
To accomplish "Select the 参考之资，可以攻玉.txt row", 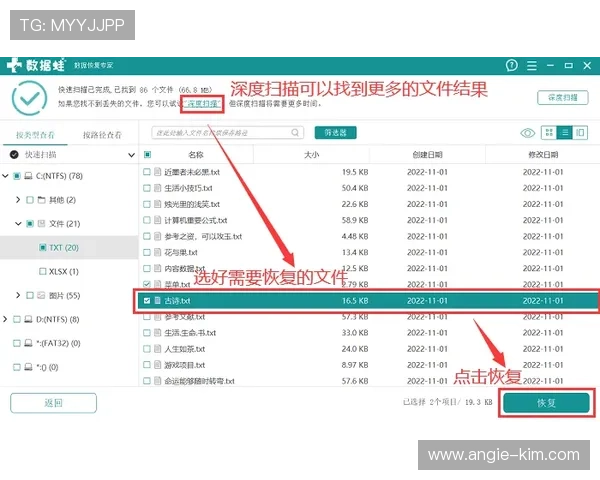I will tap(369, 236).
